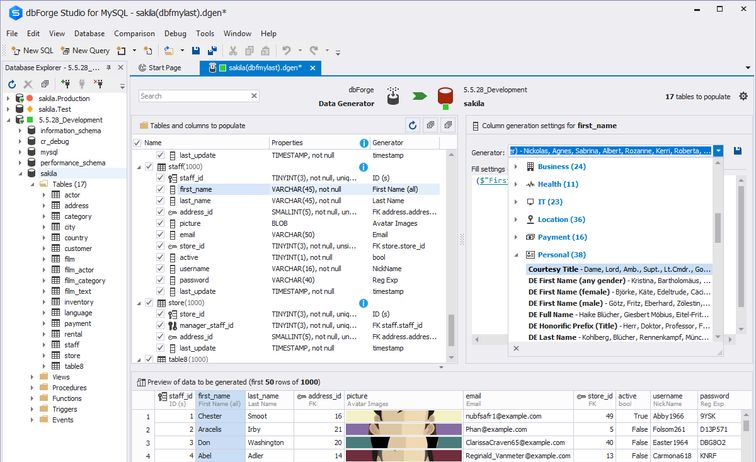The width and height of the screenshot is (756, 462).
Task: Pin the Database Explorer panel
Action: pyautogui.click(x=108, y=68)
